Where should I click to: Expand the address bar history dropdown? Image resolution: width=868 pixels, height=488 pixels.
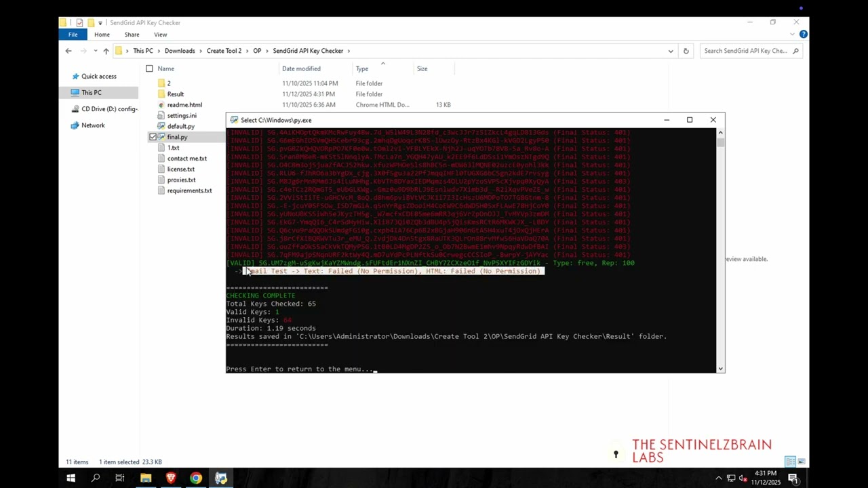671,51
